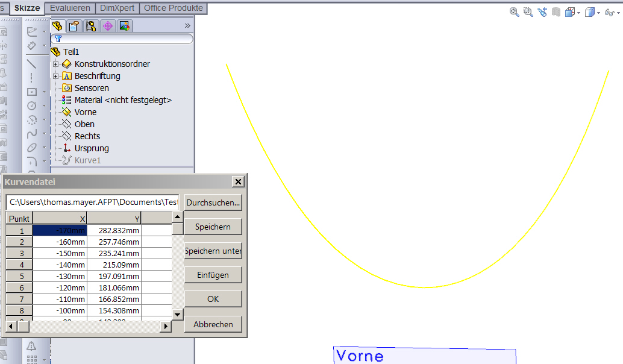Select the Rechts plane in tree
This screenshot has height=364, width=623.
point(87,136)
